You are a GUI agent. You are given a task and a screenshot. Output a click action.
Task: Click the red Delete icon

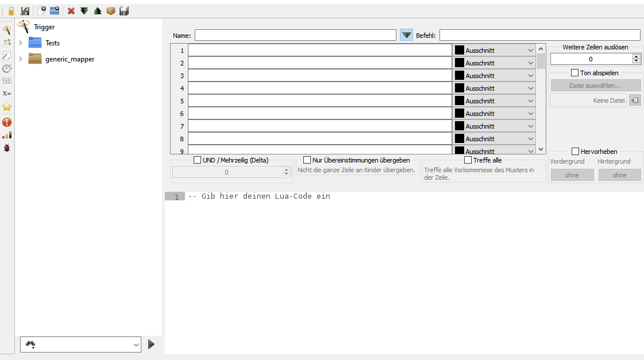point(71,11)
